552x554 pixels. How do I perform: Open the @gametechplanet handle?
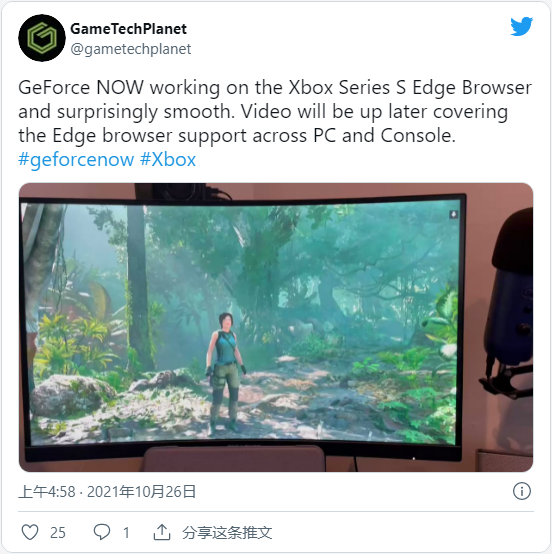131,49
